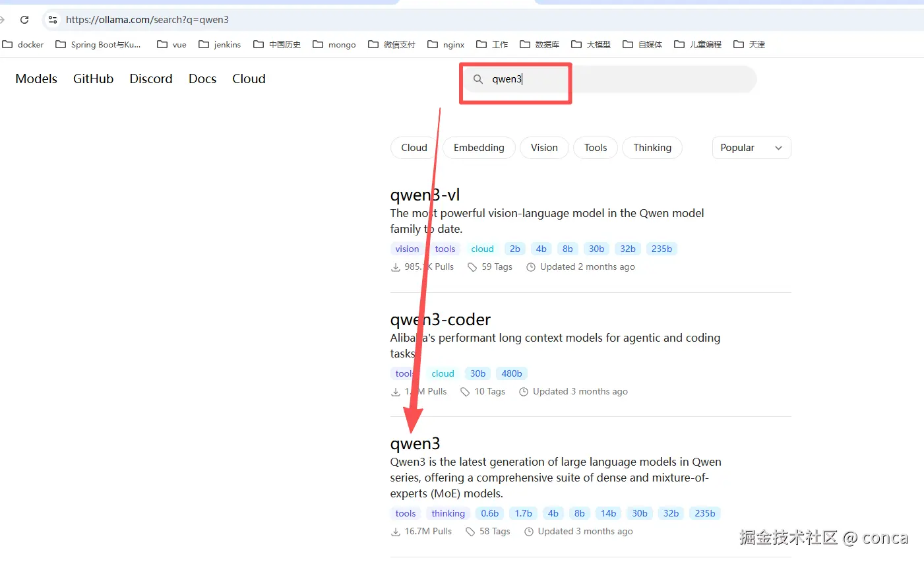Viewport: 924px width, 562px height.
Task: Open the Discord navigation link
Action: pos(151,78)
